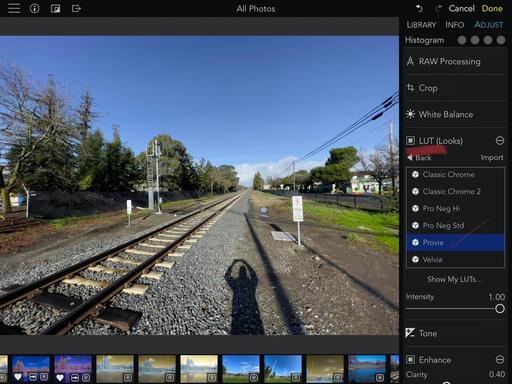Toggle the Enhance enable checkbox
Screen dimensions: 512x384
pos(410,360)
